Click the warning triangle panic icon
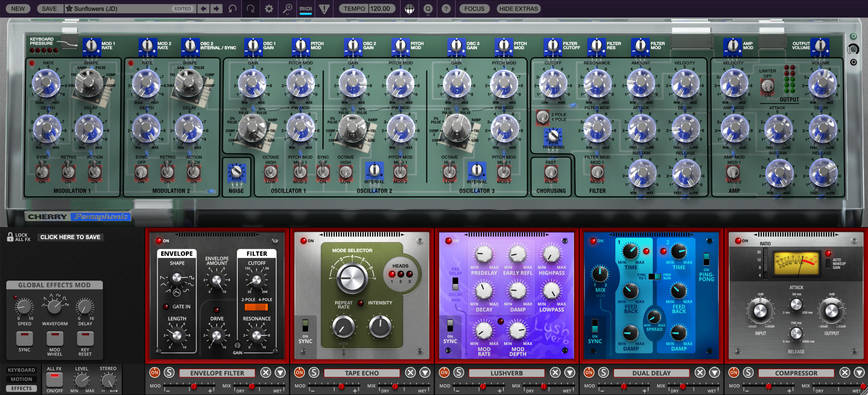The width and height of the screenshot is (868, 395). click(x=324, y=9)
